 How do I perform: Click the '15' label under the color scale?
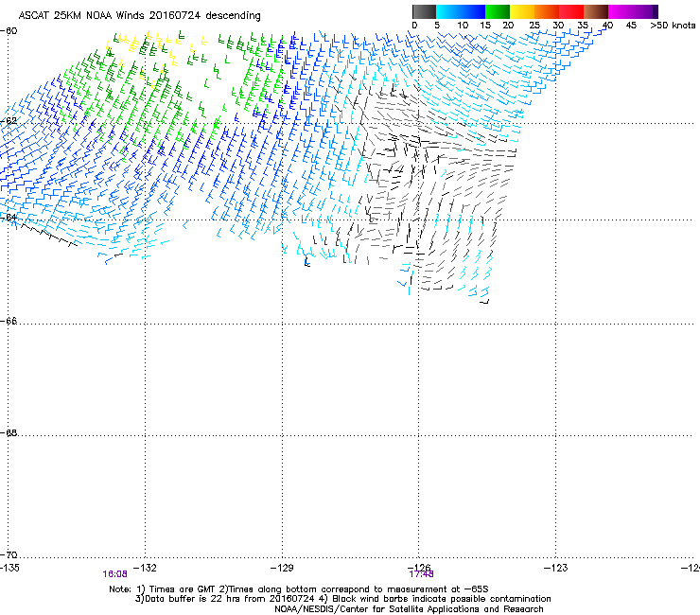click(x=485, y=26)
